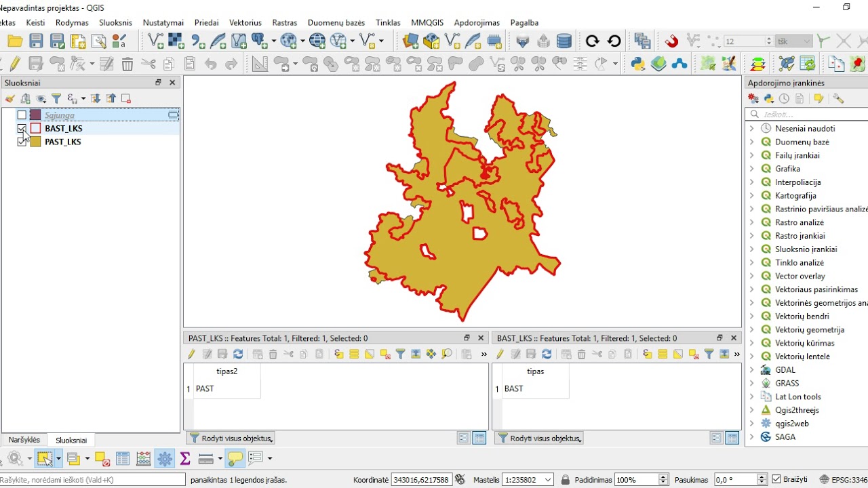The width and height of the screenshot is (868, 488).
Task: Switch to the Naršyklės tab
Action: point(24,440)
